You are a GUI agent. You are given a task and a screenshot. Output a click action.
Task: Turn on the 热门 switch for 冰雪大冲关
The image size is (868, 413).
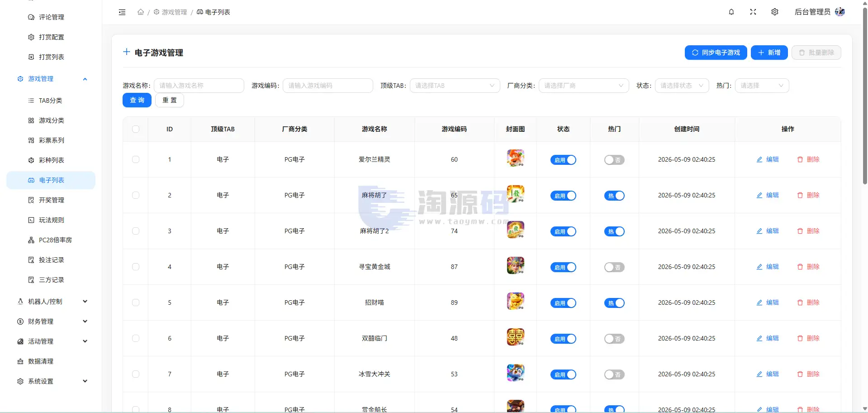tap(614, 375)
